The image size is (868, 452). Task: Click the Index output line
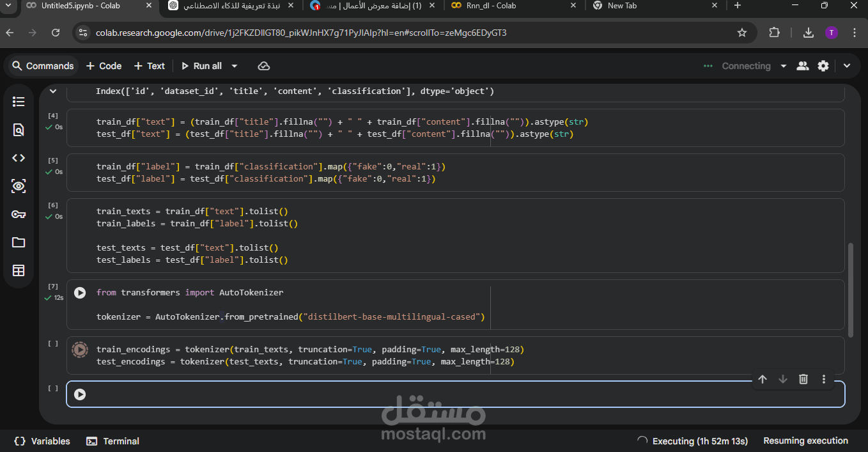click(295, 91)
